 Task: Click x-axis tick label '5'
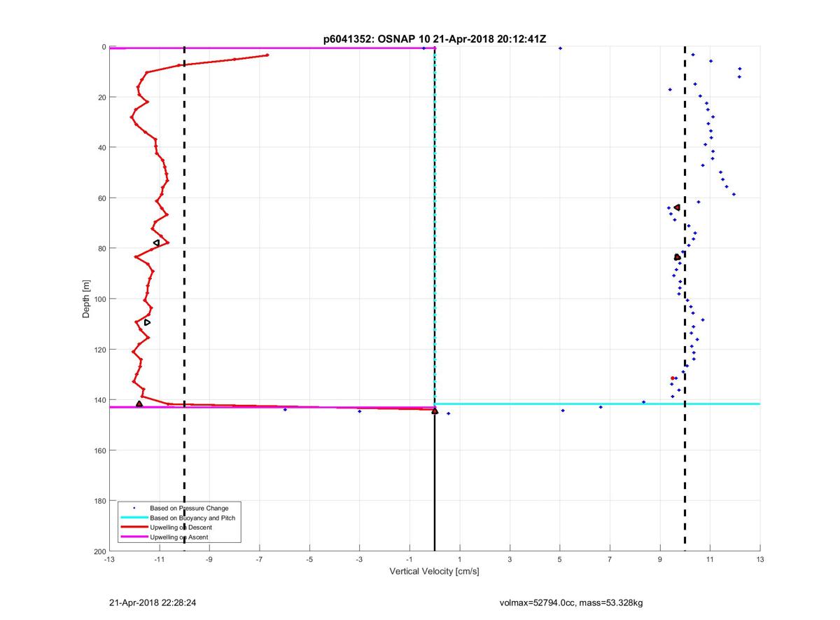(x=560, y=560)
